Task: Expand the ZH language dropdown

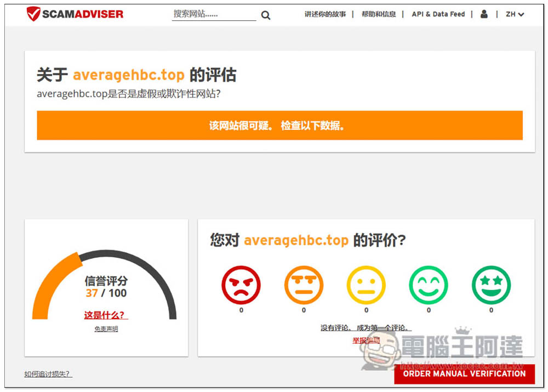Action: coord(515,14)
